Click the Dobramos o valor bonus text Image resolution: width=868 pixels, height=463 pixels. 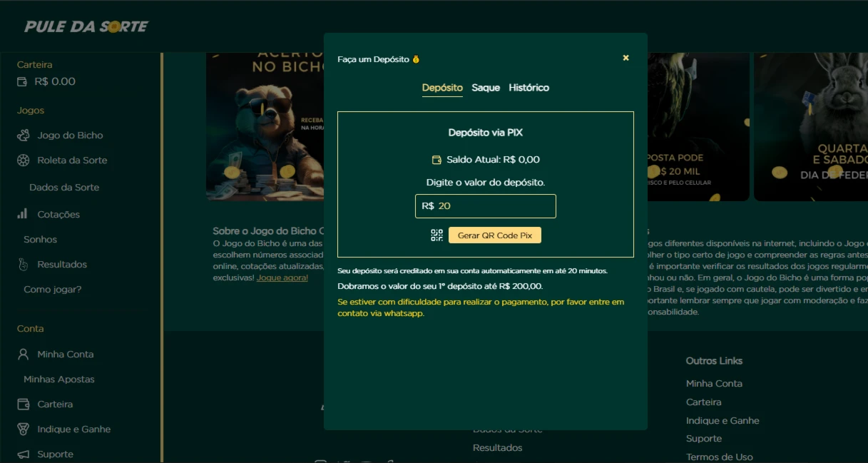coord(440,286)
